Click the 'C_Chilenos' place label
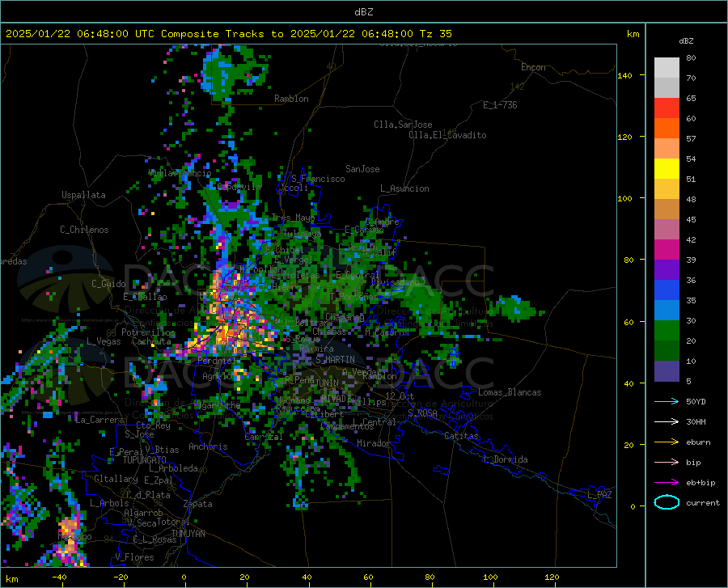The image size is (728, 588). pyautogui.click(x=84, y=230)
